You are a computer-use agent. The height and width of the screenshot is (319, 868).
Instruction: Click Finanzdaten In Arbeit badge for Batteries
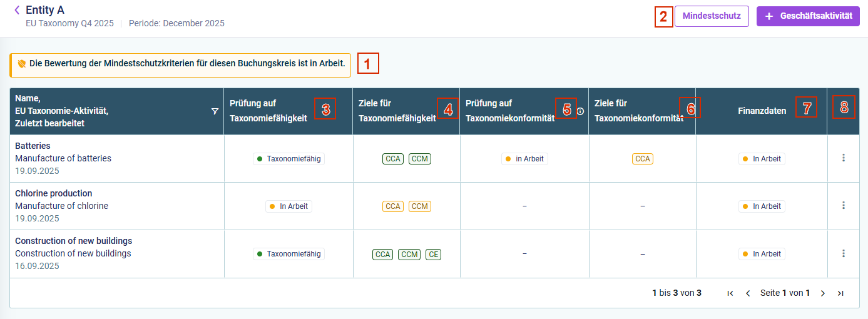(x=762, y=159)
